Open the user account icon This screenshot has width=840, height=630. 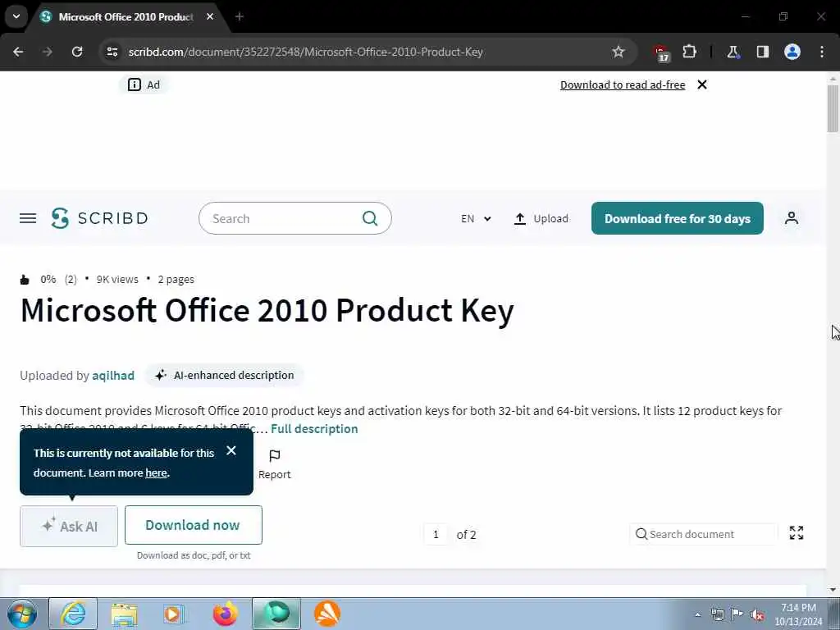tap(792, 218)
